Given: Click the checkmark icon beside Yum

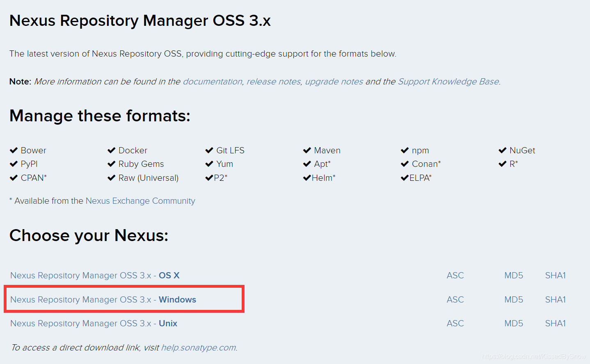Looking at the screenshot, I should click(x=209, y=164).
